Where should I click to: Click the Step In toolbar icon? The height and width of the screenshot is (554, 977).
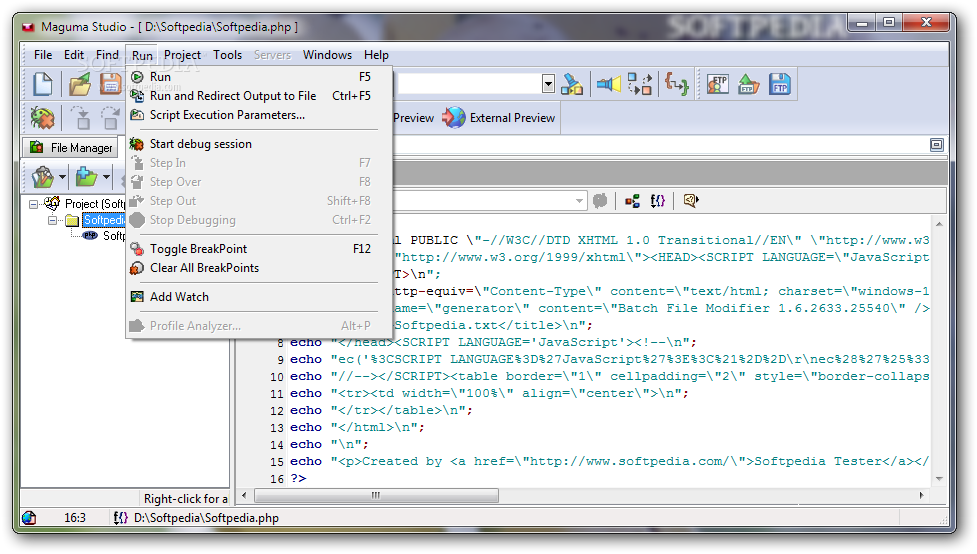[80, 117]
